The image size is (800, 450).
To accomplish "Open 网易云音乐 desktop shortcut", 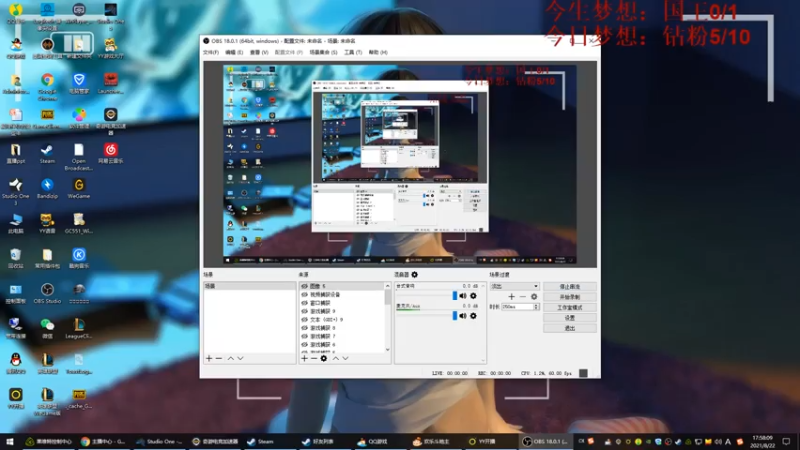I will pos(110,153).
